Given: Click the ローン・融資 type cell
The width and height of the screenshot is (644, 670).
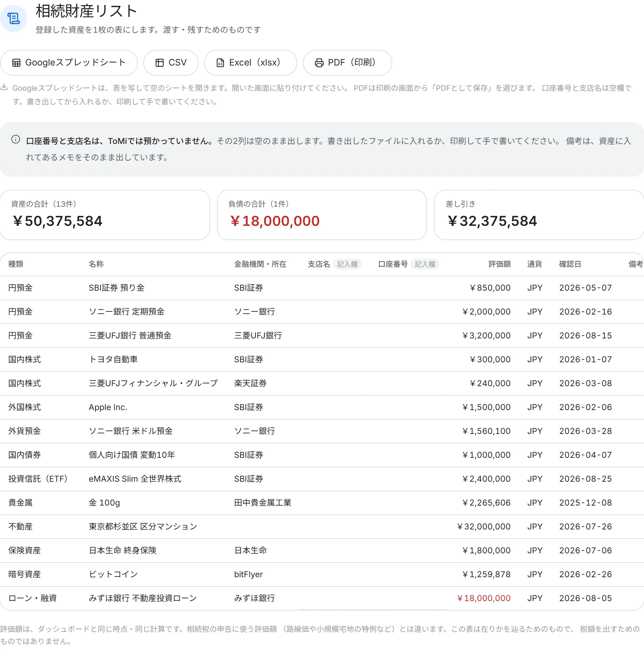Looking at the screenshot, I should click(32, 599).
